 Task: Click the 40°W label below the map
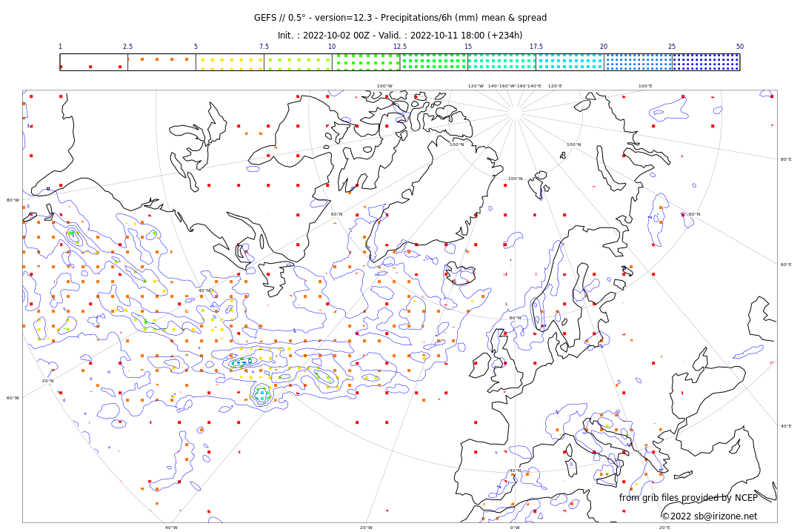pos(171,528)
